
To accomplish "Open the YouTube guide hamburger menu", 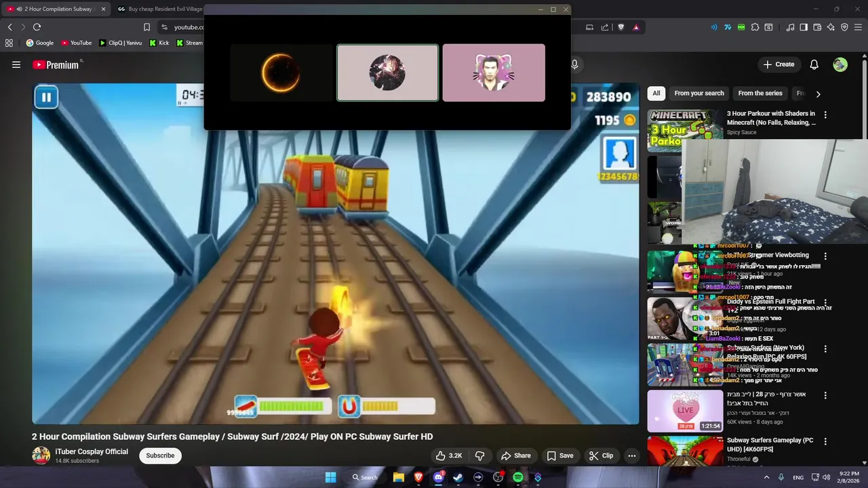I will pyautogui.click(x=16, y=64).
